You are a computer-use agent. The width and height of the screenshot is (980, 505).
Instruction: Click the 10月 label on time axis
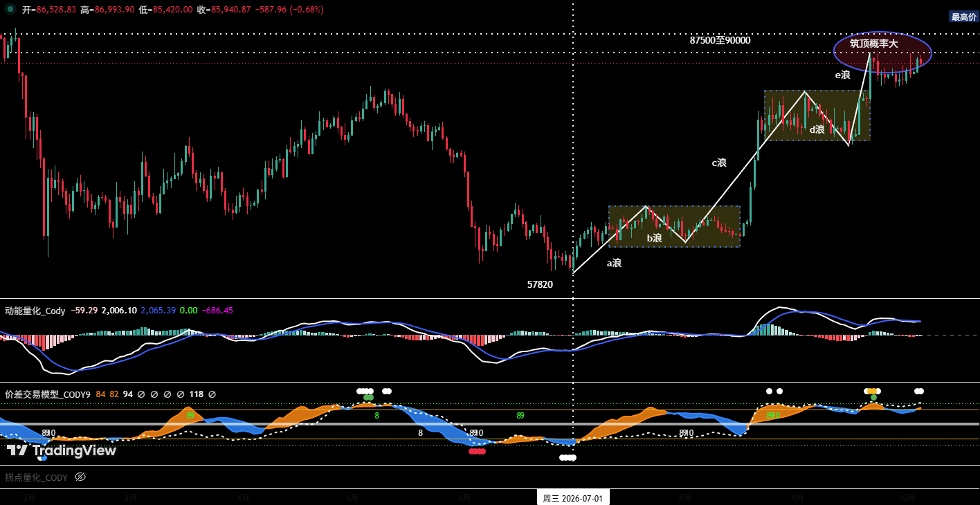click(x=906, y=497)
